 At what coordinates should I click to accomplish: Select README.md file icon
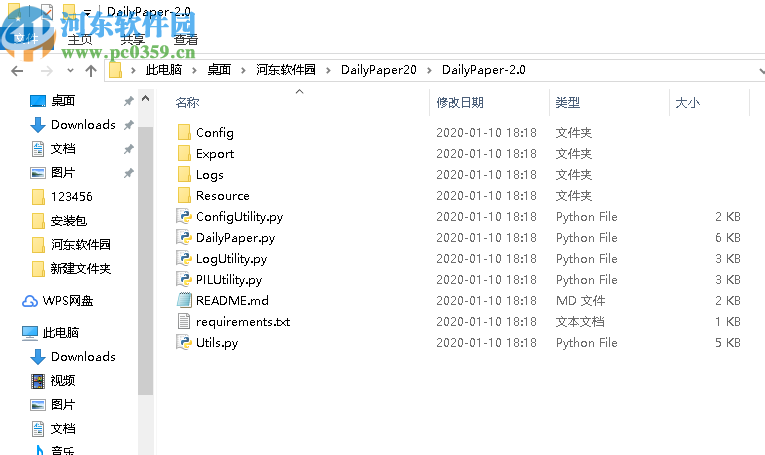pos(184,300)
